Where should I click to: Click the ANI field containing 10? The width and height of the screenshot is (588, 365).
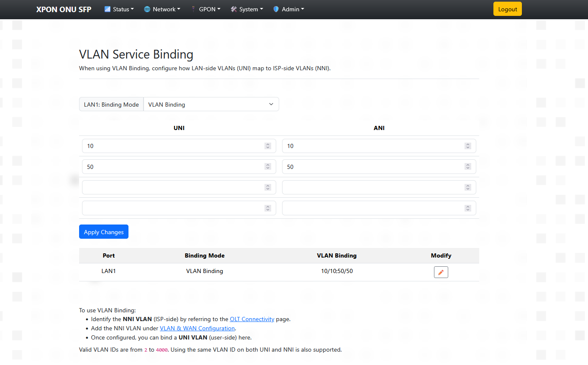379,146
